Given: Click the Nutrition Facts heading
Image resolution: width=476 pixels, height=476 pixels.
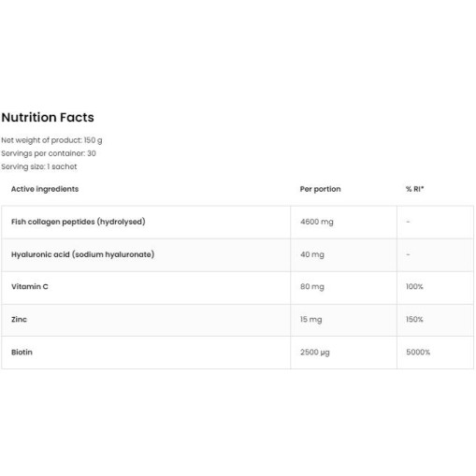Looking at the screenshot, I should click(48, 118).
